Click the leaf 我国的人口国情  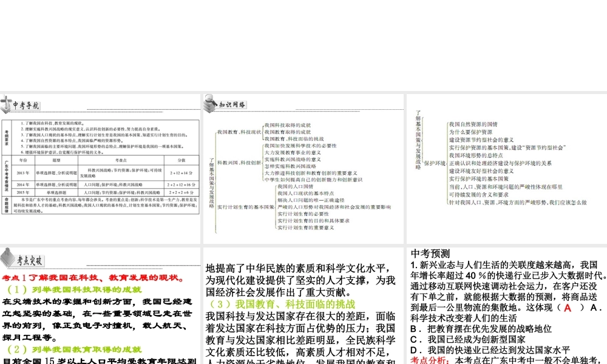point(296,186)
